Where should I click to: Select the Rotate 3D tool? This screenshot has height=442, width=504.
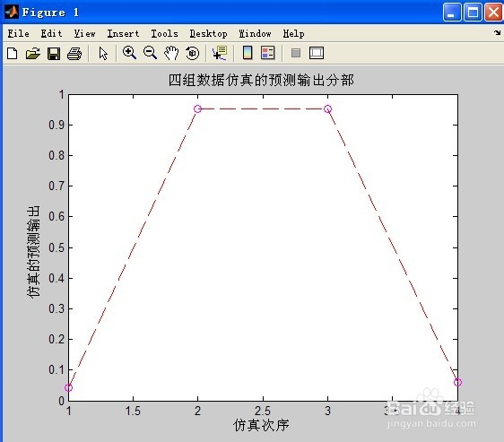[x=192, y=53]
